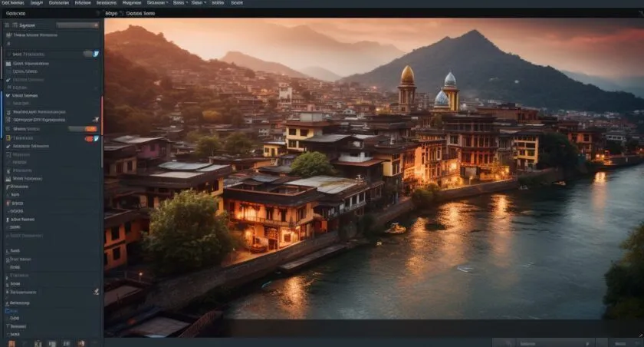Screen dimensions: 644x347
Task: Click the last reddish icon in bottom toolbar
Action: coord(81,343)
